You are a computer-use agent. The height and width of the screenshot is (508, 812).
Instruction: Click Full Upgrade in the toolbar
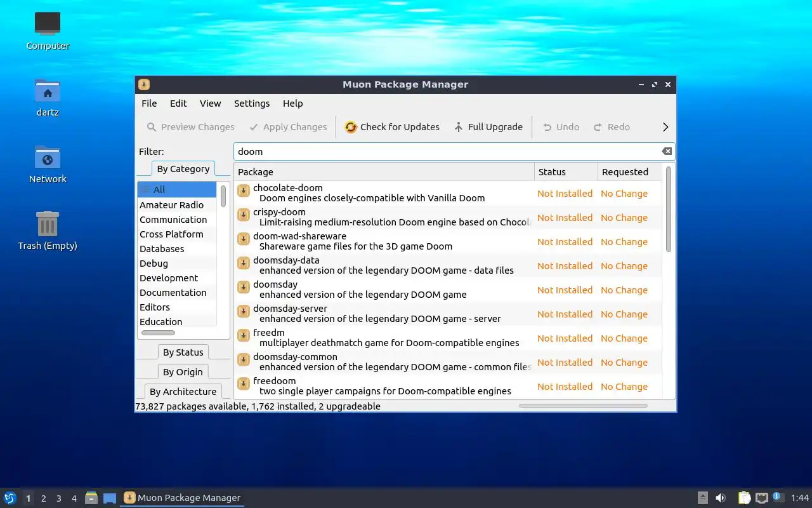(488, 127)
